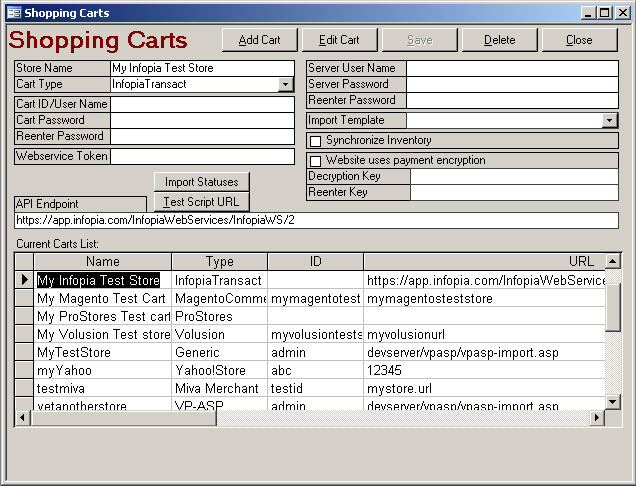Select row selector for myYahoo

(24, 370)
